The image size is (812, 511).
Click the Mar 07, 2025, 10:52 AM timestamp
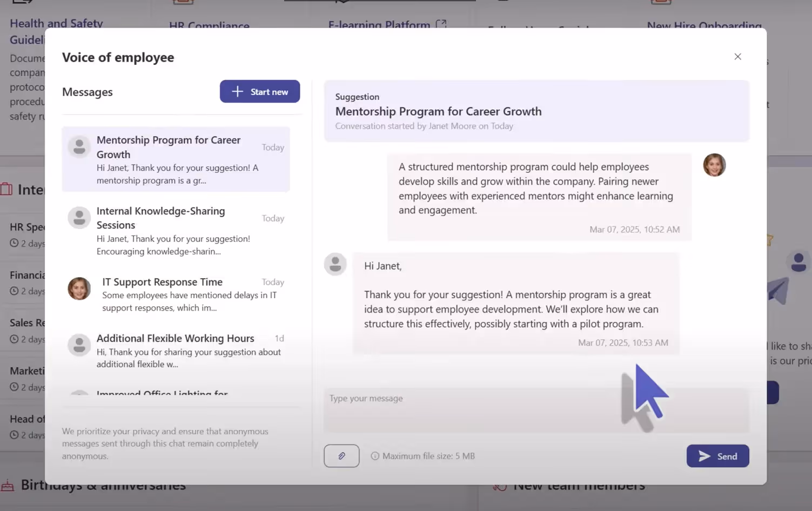pyautogui.click(x=634, y=230)
